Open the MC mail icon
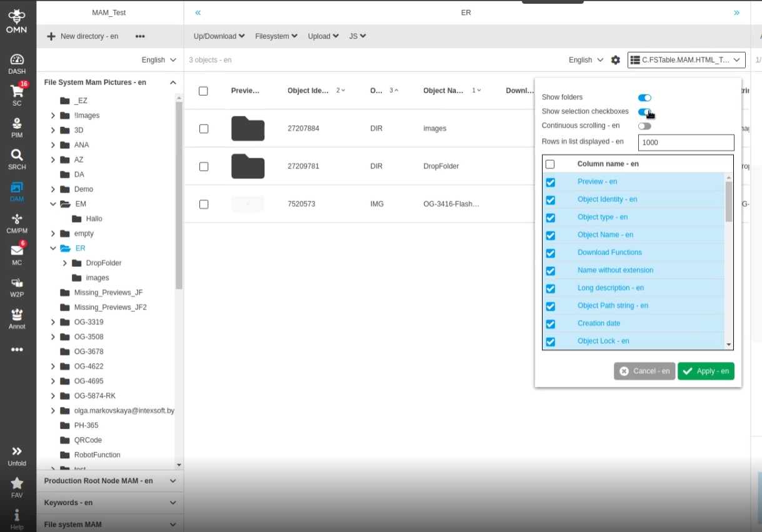 [17, 253]
